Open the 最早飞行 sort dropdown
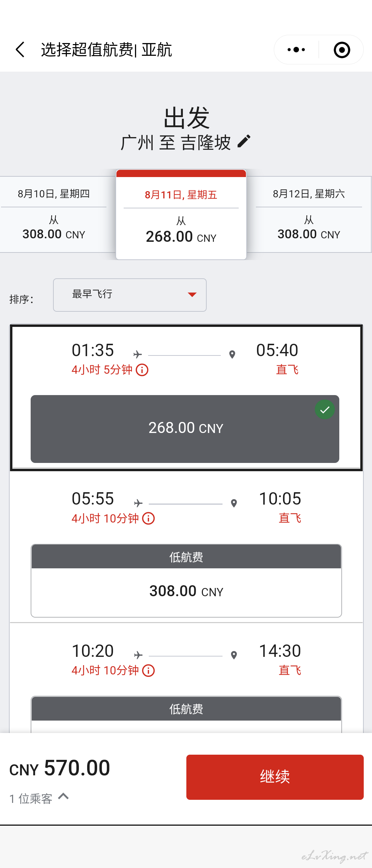 [130, 295]
